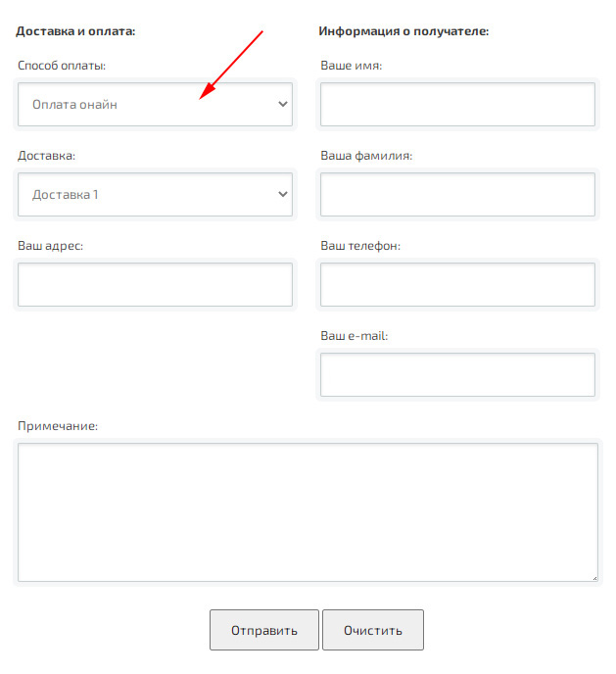The width and height of the screenshot is (616, 674).
Task: Click the Примечание textarea resize handle
Action: click(592, 577)
